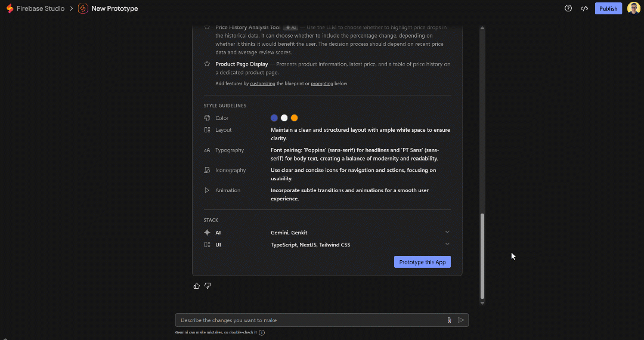
Task: Click the info icon beside Gemini disclaimer
Action: tap(262, 332)
